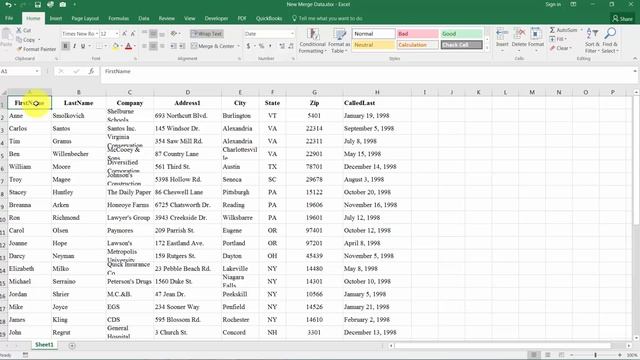Open the text orientation options
This screenshot has height=360, width=640.
coord(175,34)
